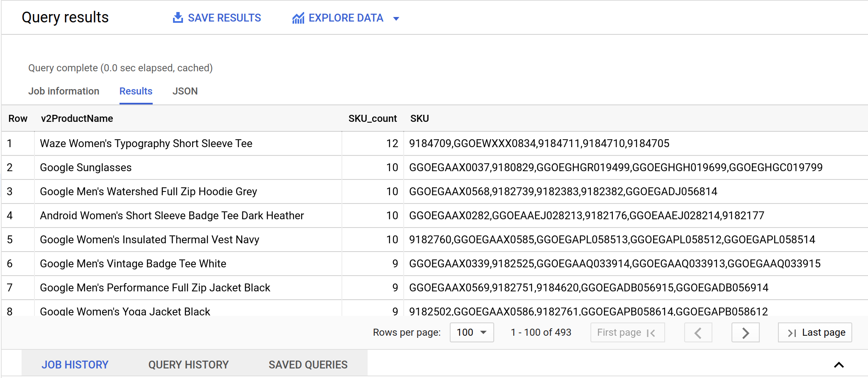Jump to the Last page

pyautogui.click(x=815, y=332)
